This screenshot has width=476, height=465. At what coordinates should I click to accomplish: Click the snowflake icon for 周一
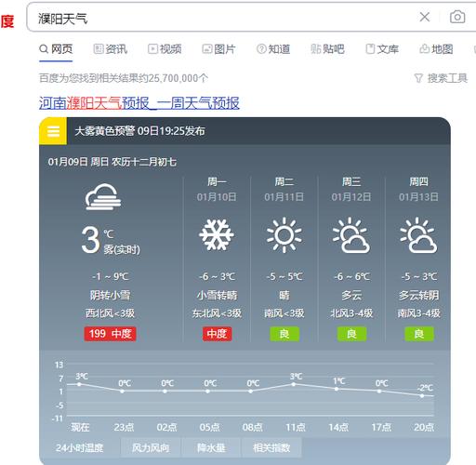(x=217, y=234)
